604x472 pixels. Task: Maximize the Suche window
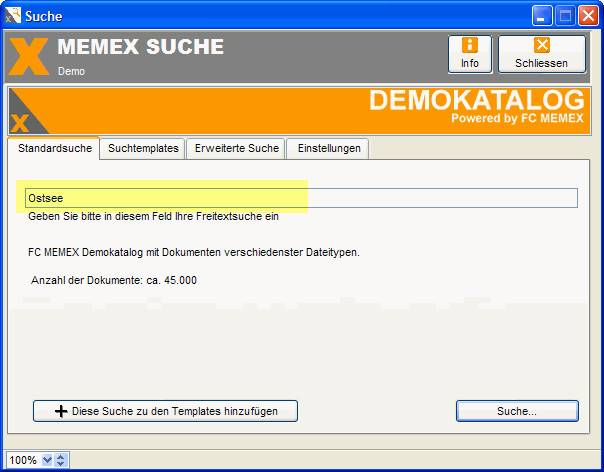coord(565,15)
